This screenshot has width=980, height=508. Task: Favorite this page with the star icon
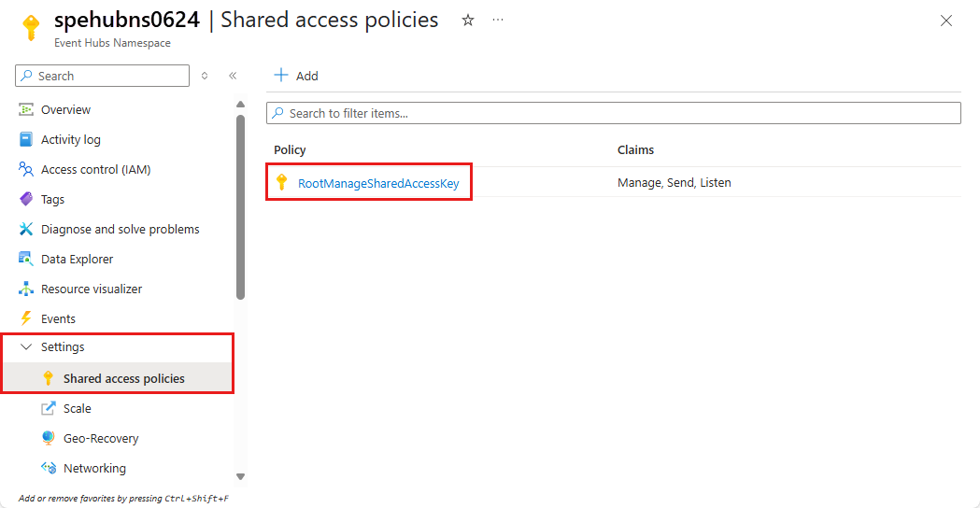pyautogui.click(x=468, y=21)
